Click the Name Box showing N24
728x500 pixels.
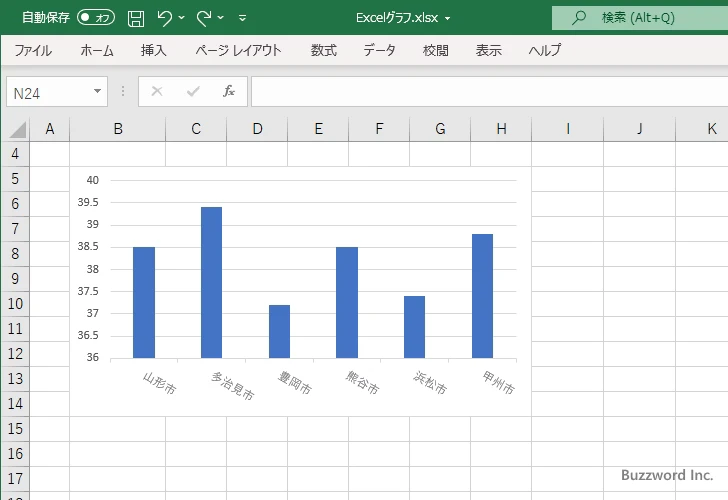[x=49, y=92]
